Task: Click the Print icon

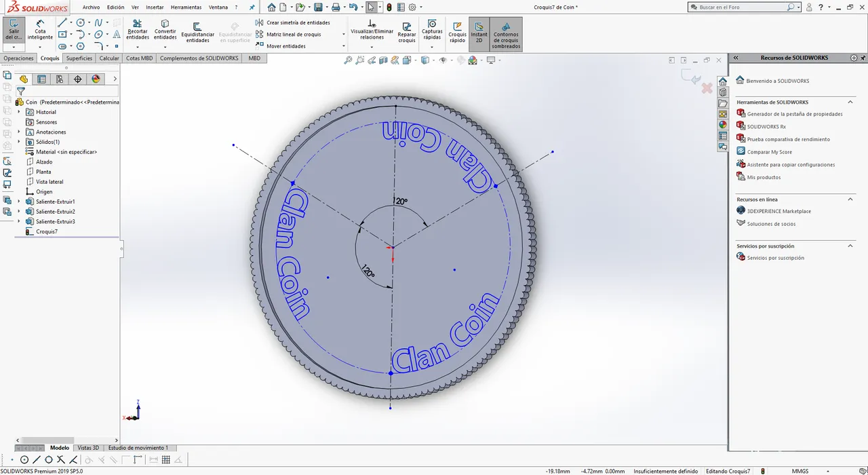Action: 335,7
